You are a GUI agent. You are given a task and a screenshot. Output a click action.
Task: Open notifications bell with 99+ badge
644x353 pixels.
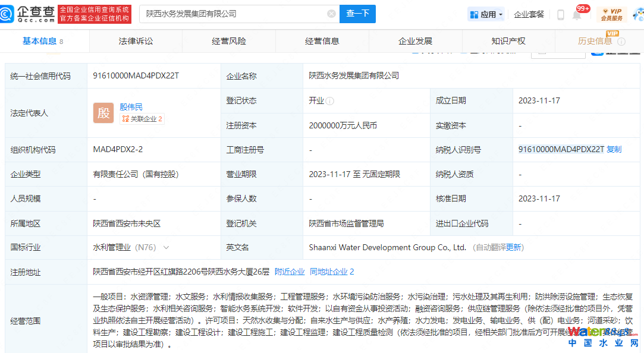(577, 15)
